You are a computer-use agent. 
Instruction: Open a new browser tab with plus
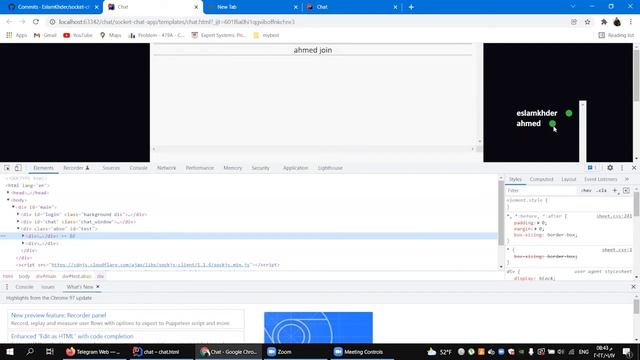pyautogui.click(x=411, y=7)
